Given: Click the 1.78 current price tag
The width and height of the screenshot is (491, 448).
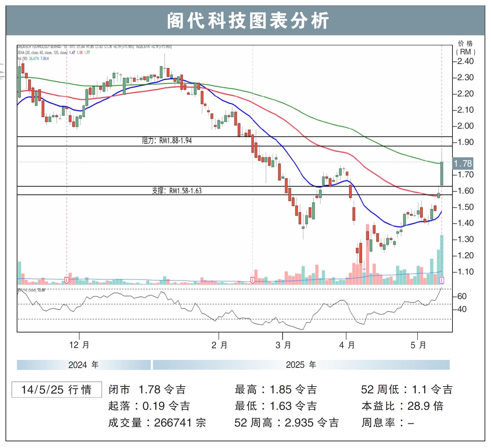Looking at the screenshot, I should [x=463, y=163].
